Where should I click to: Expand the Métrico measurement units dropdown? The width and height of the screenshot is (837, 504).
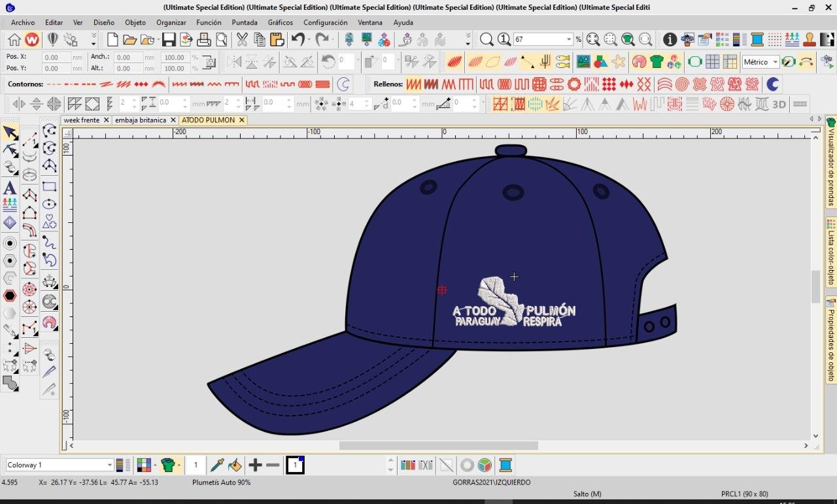point(775,62)
